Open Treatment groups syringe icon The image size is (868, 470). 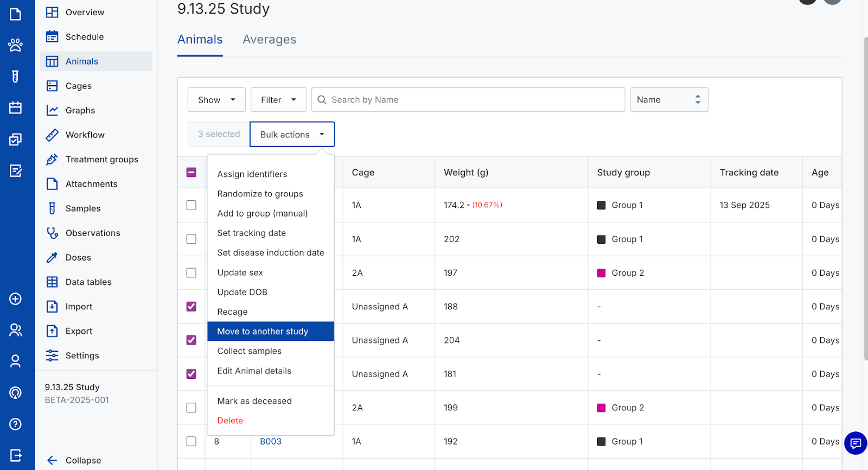click(x=52, y=160)
